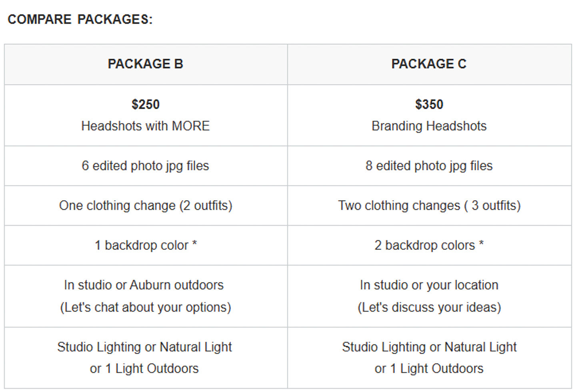Select the PACKAGE C column header
This screenshot has height=392, width=576.
[x=429, y=64]
